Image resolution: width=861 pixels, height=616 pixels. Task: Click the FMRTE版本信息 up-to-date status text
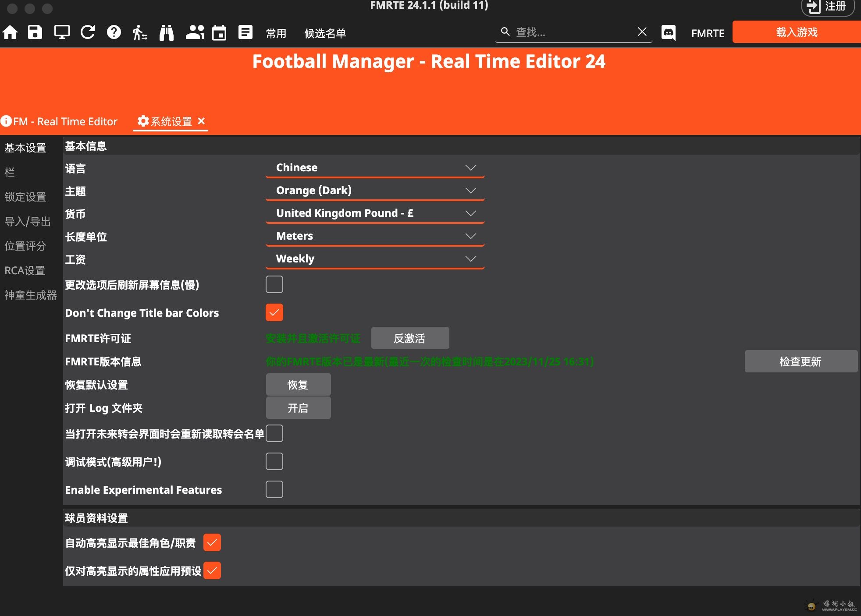pos(430,361)
